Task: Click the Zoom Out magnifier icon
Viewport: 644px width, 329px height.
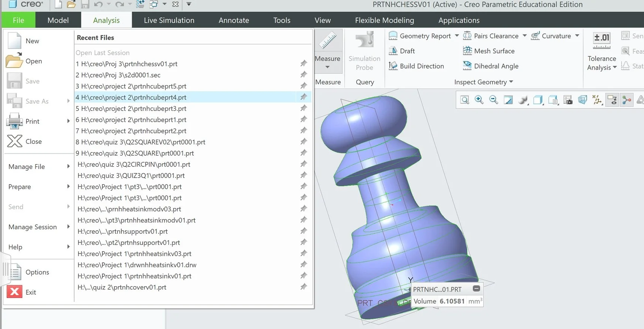Action: click(494, 100)
